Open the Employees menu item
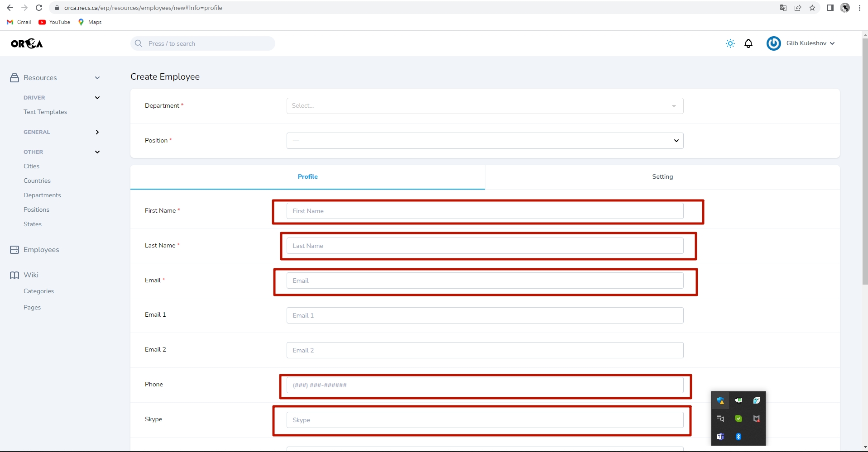Viewport: 868px width, 452px height. [x=41, y=250]
